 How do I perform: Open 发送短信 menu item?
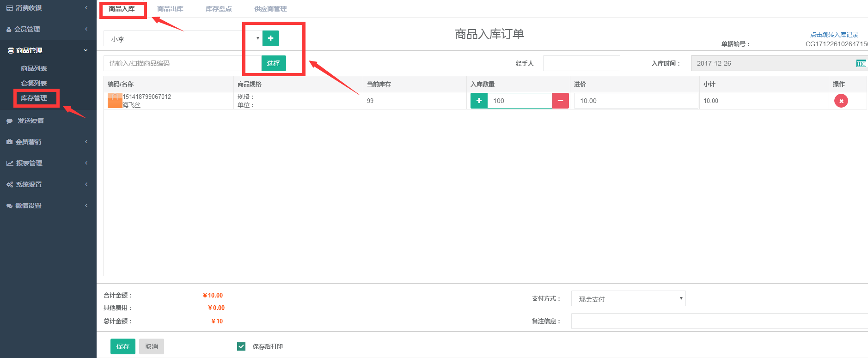31,121
